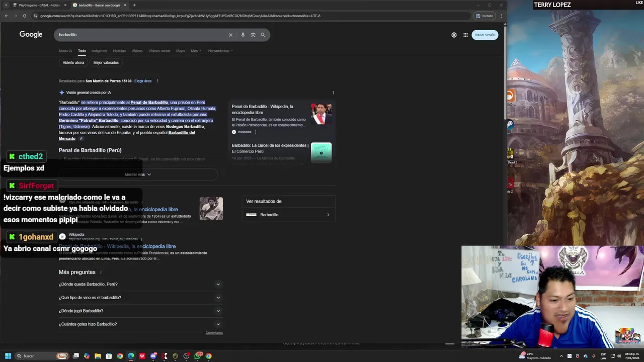Open the Google apps grid
Viewport: 644px width, 362px height.
click(x=465, y=35)
